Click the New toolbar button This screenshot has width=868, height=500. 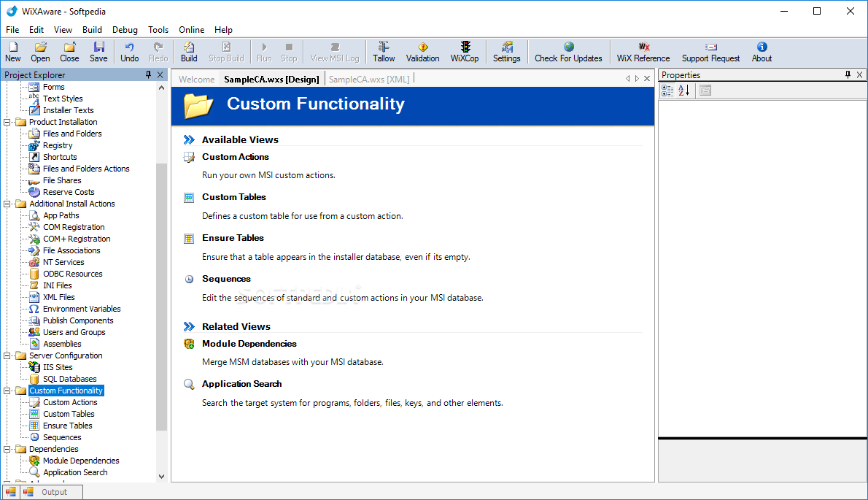[12, 52]
